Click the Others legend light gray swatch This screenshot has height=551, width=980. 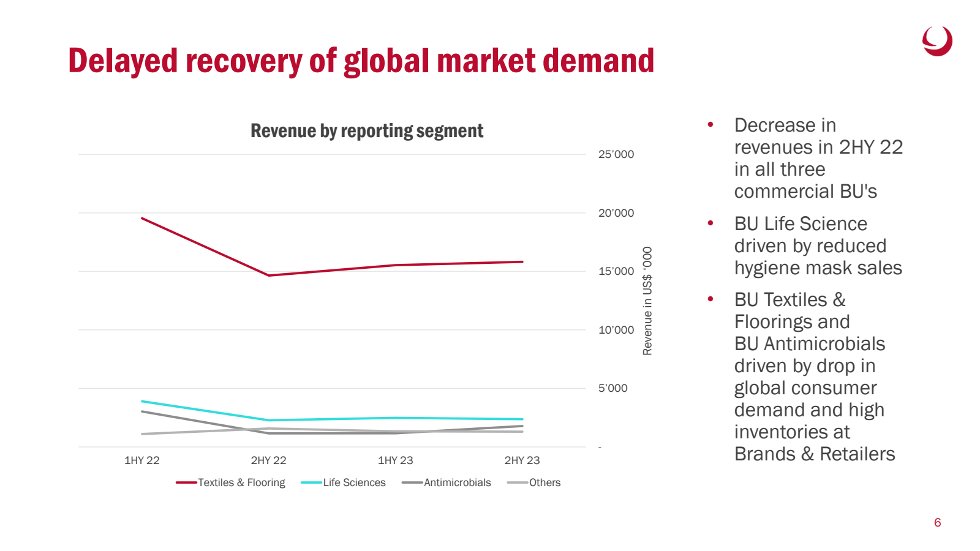(518, 482)
